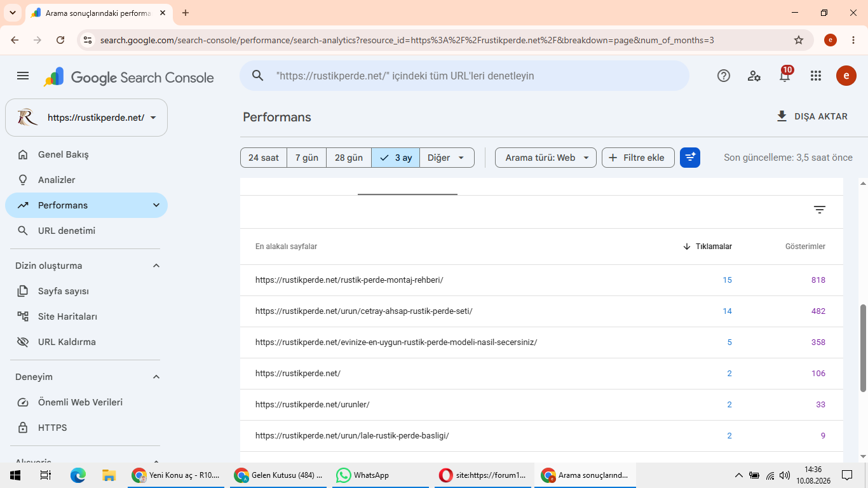Select the cetray-ahsap-rustik-perde-seti page row

coord(541,311)
